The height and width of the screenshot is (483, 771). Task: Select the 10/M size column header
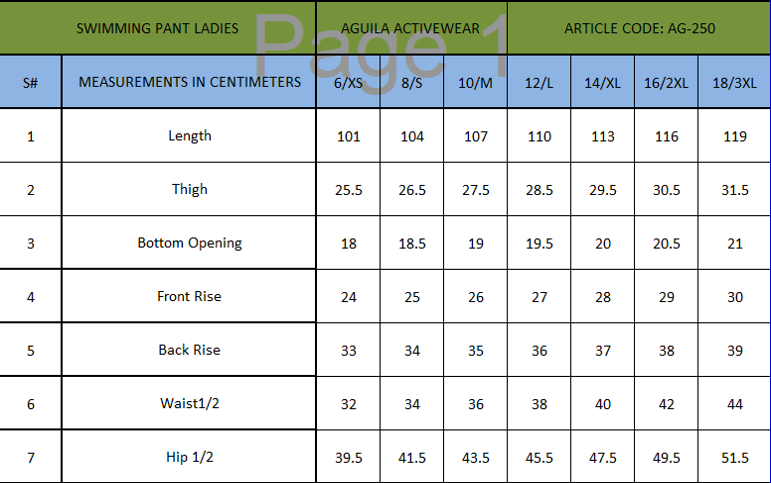pyautogui.click(x=475, y=83)
